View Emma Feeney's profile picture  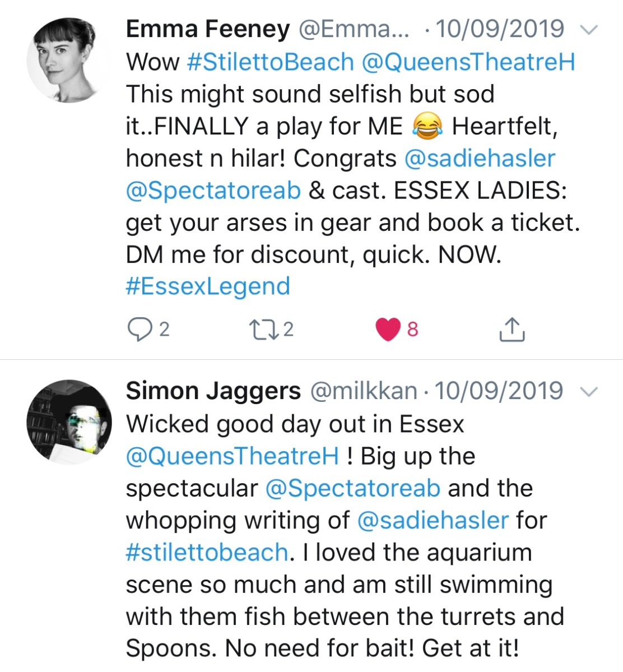[x=68, y=61]
